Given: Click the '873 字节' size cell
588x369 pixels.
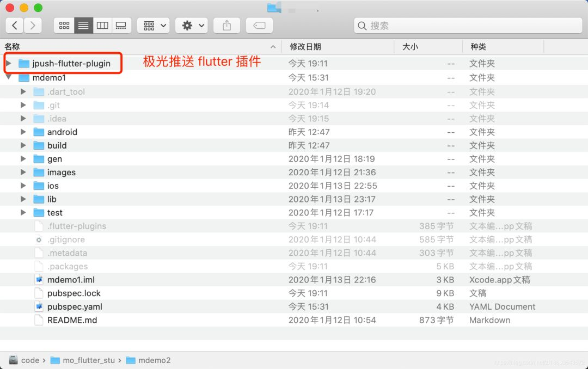Looking at the screenshot, I should coord(437,320).
